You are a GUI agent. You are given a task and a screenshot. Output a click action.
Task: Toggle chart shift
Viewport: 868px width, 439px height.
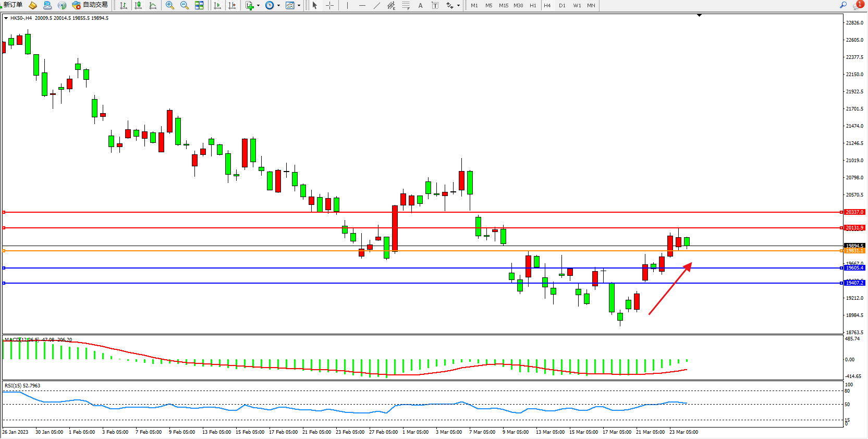click(232, 6)
